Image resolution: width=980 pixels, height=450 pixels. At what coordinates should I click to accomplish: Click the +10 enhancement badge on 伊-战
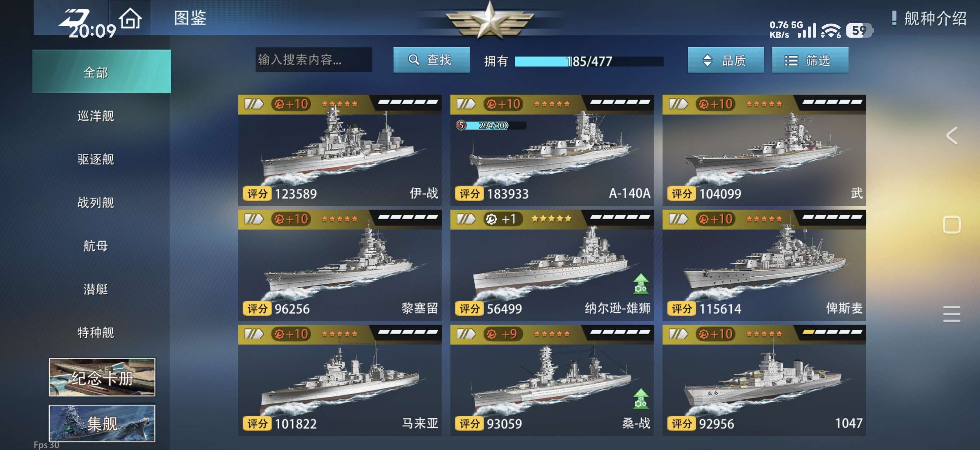(x=291, y=104)
